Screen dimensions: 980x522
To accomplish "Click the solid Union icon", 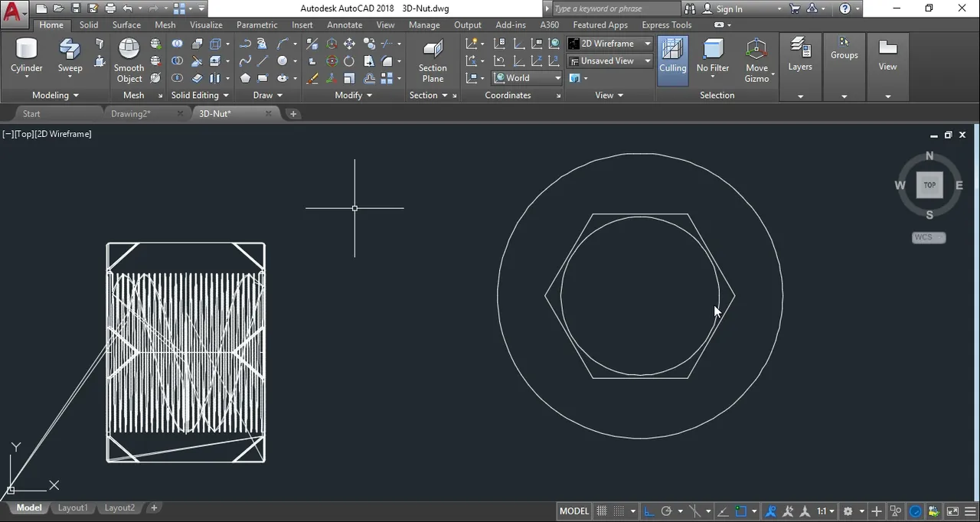I will (x=177, y=43).
